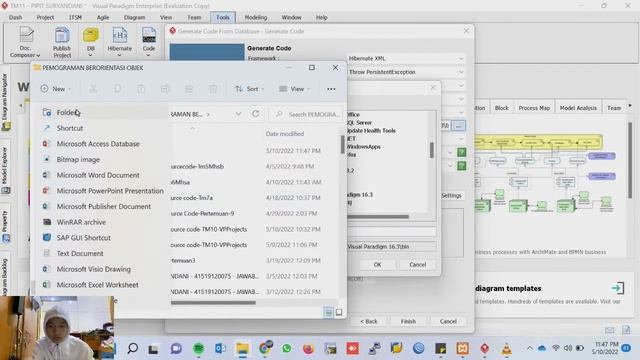Open Property side panel
The height and width of the screenshot is (360, 640).
[5, 227]
